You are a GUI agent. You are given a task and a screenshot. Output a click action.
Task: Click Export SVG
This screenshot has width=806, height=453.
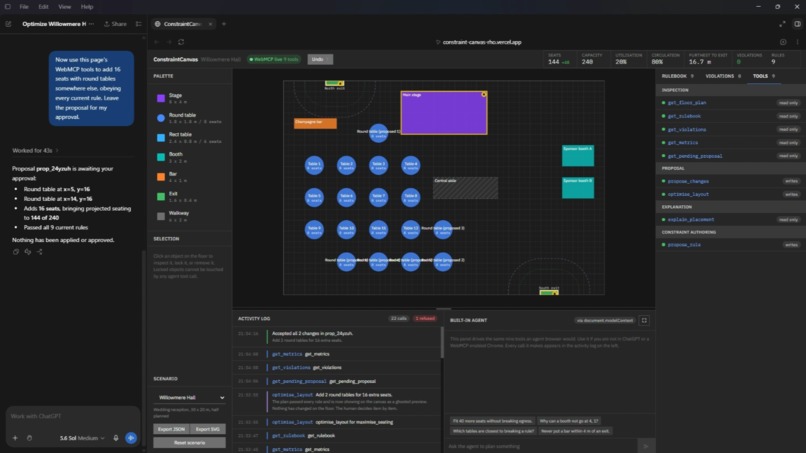pyautogui.click(x=208, y=429)
